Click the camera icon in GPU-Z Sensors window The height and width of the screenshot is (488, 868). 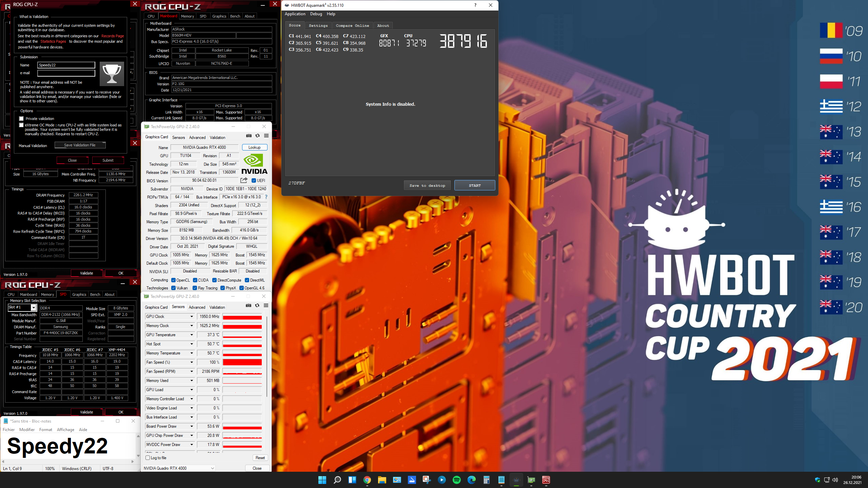[x=249, y=305]
